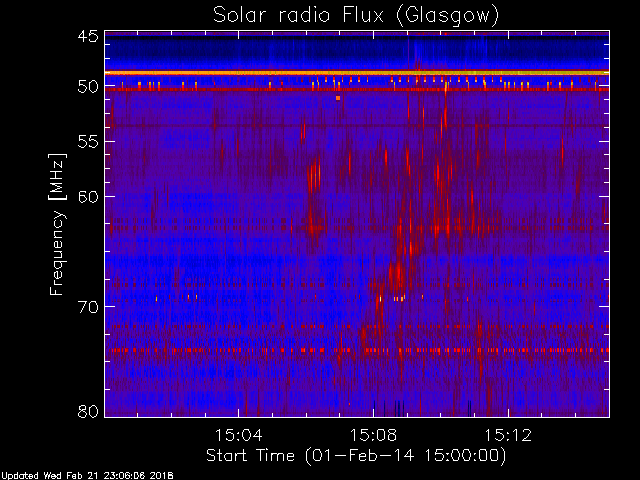Click the plot title 'Solar radio Flux (Glasgow)'
640x480 pixels.
pyautogui.click(x=356, y=16)
